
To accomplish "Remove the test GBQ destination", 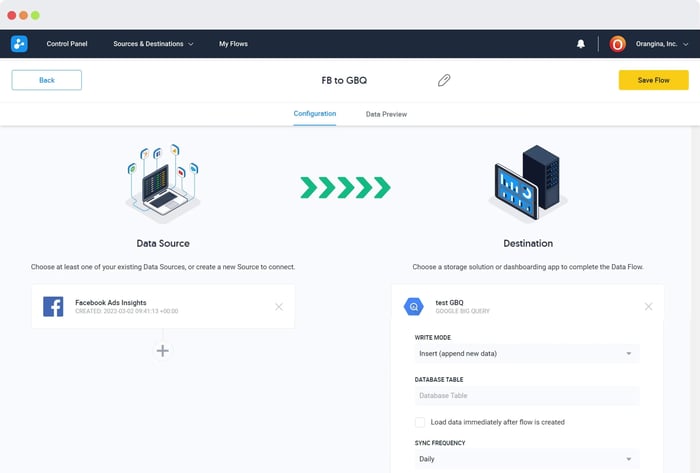I will 648,306.
